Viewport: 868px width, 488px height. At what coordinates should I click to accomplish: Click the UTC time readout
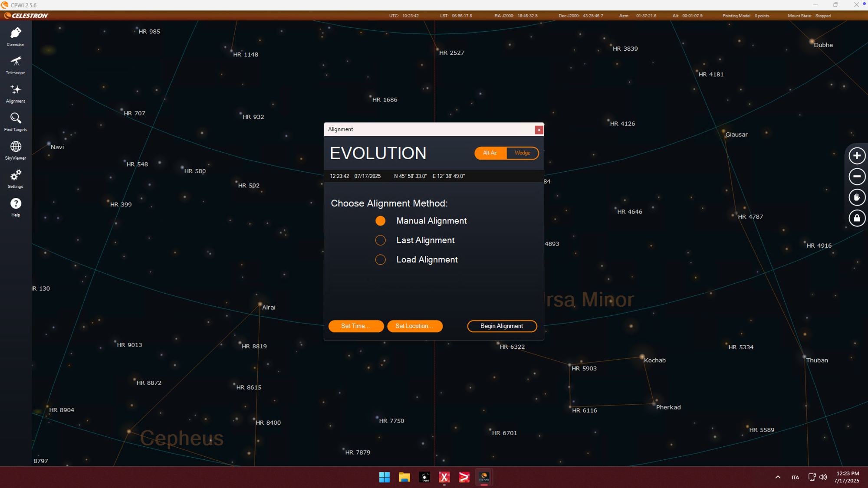click(x=404, y=16)
